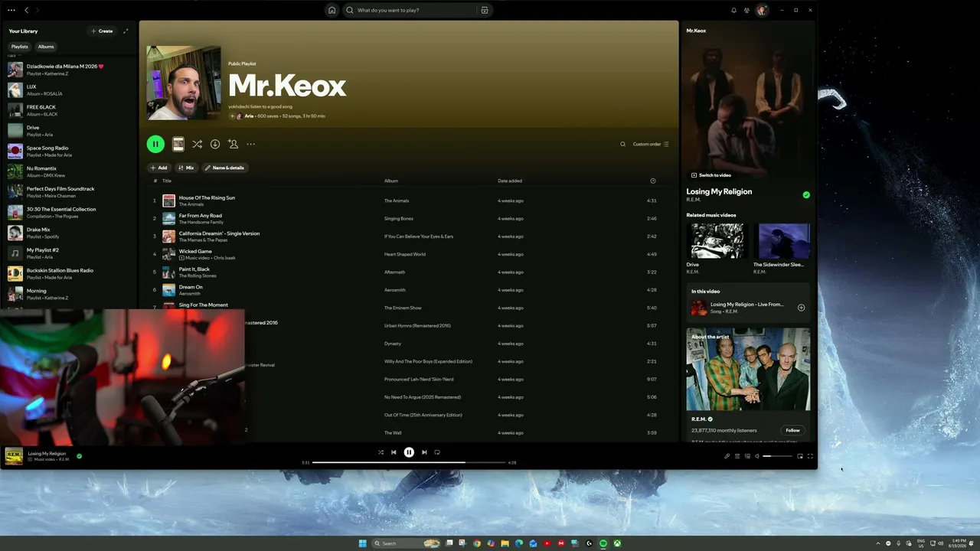Image resolution: width=980 pixels, height=551 pixels.
Task: Click Switch to video in Now Playing panel
Action: click(x=711, y=175)
